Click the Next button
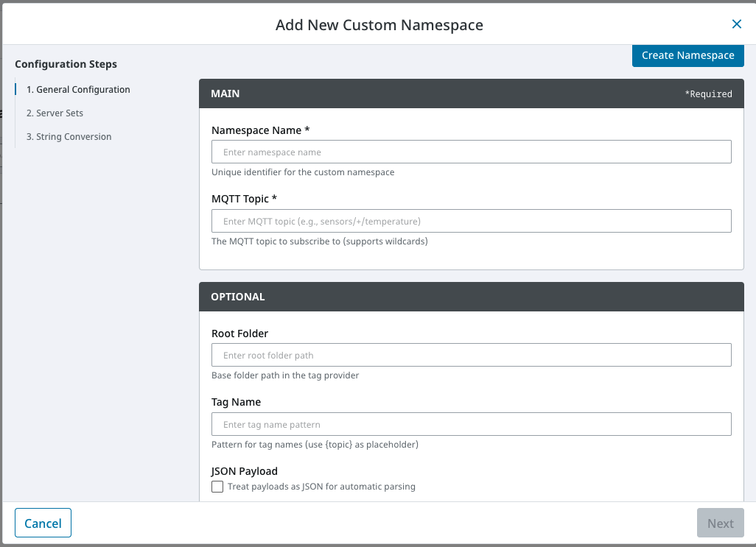The width and height of the screenshot is (756, 547). (720, 523)
